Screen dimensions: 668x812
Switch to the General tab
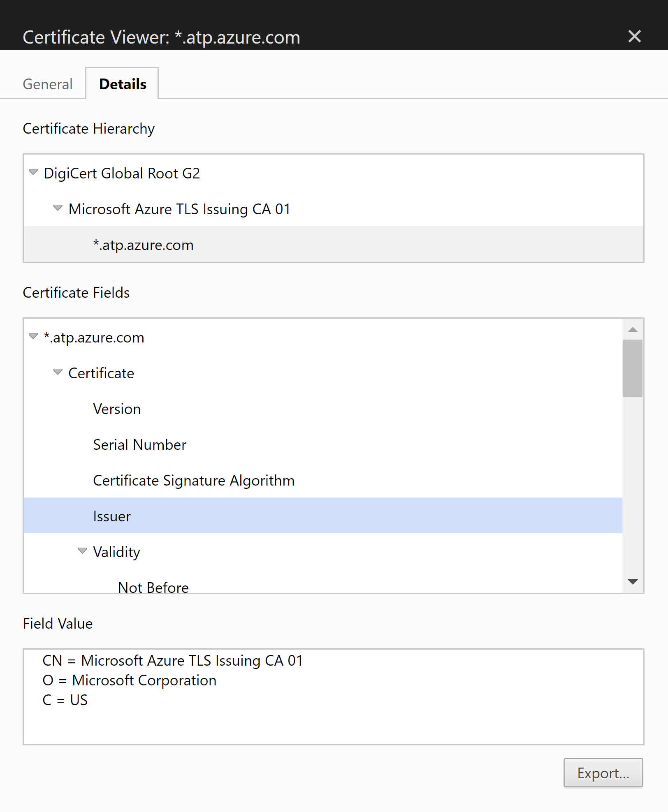click(x=48, y=84)
